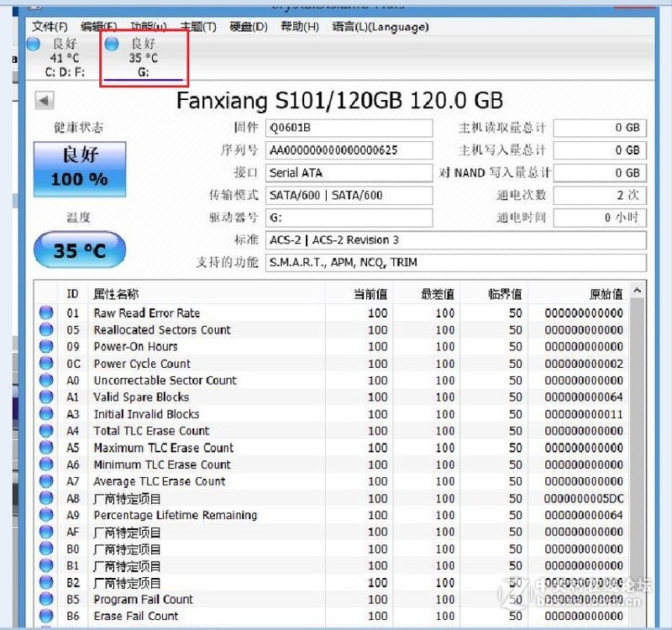The height and width of the screenshot is (630, 672).
Task: Open the 主题(T) theme menu
Action: coord(197,26)
